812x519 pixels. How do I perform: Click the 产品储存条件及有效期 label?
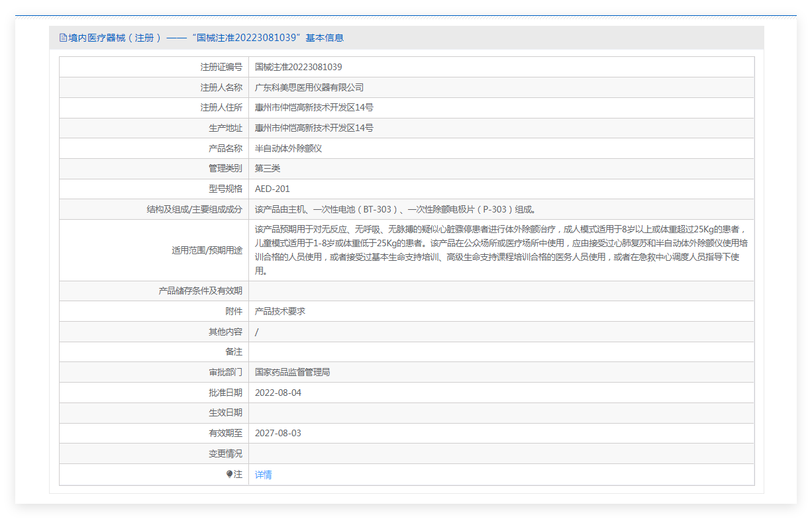(x=201, y=291)
